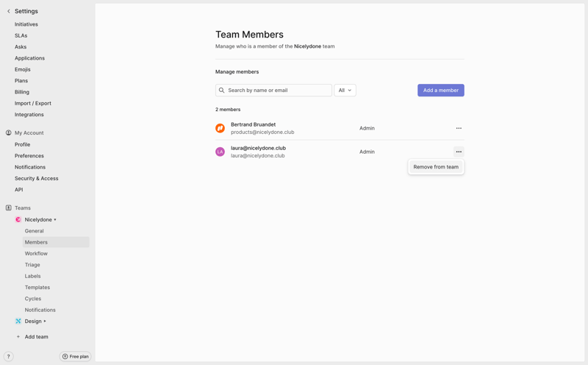588x365 pixels.
Task: Open the My Account section icon
Action: [x=8, y=132]
